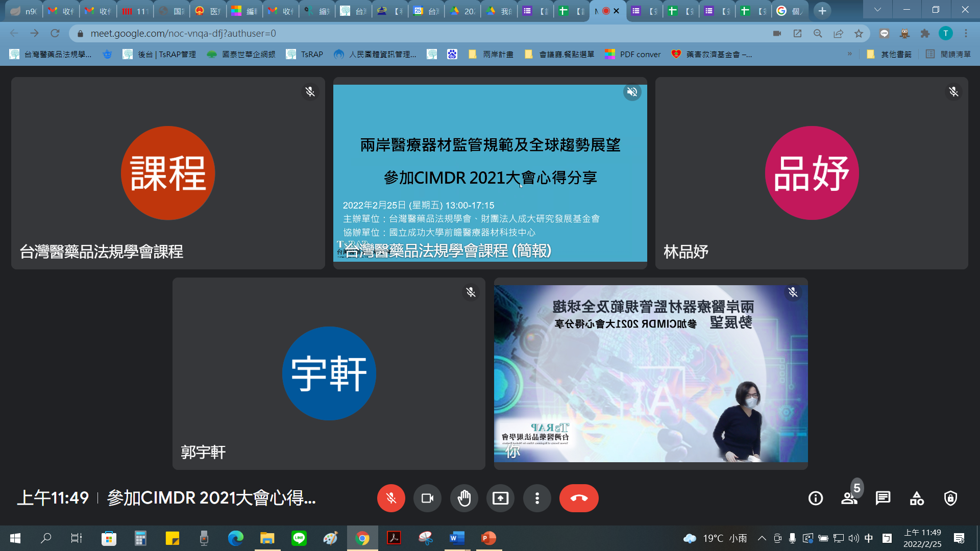Open the PDF conver bookmark
The width and height of the screenshot is (980, 551).
coord(633,54)
